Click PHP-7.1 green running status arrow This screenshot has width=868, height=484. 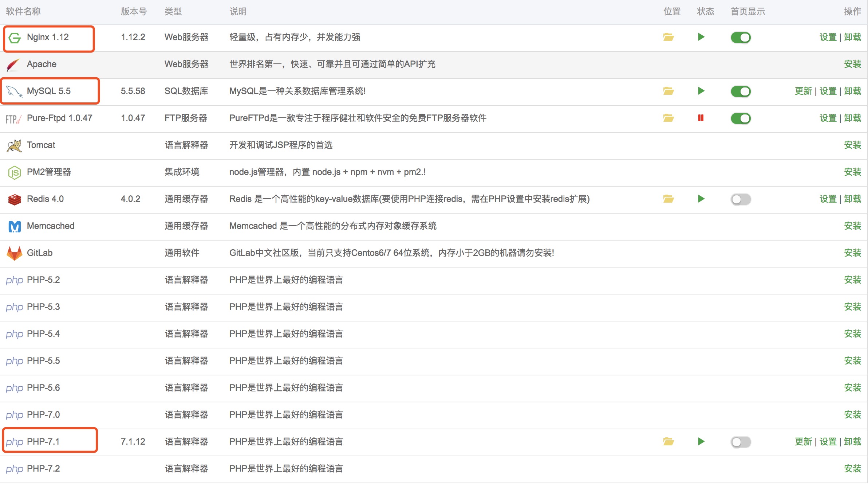point(701,442)
